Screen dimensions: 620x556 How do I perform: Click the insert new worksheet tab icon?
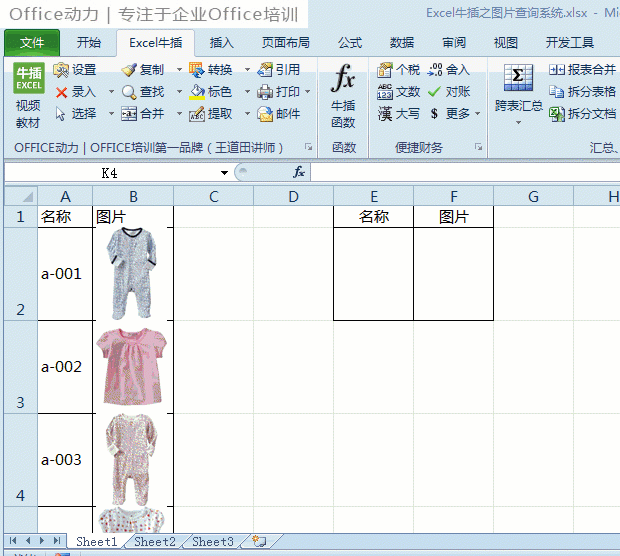[259, 541]
